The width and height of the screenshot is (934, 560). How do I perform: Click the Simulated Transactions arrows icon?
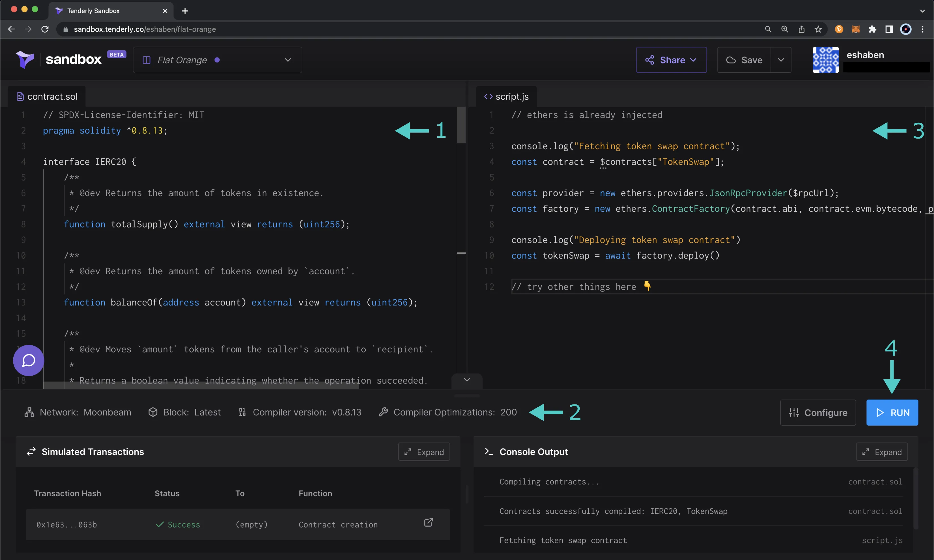pyautogui.click(x=31, y=451)
